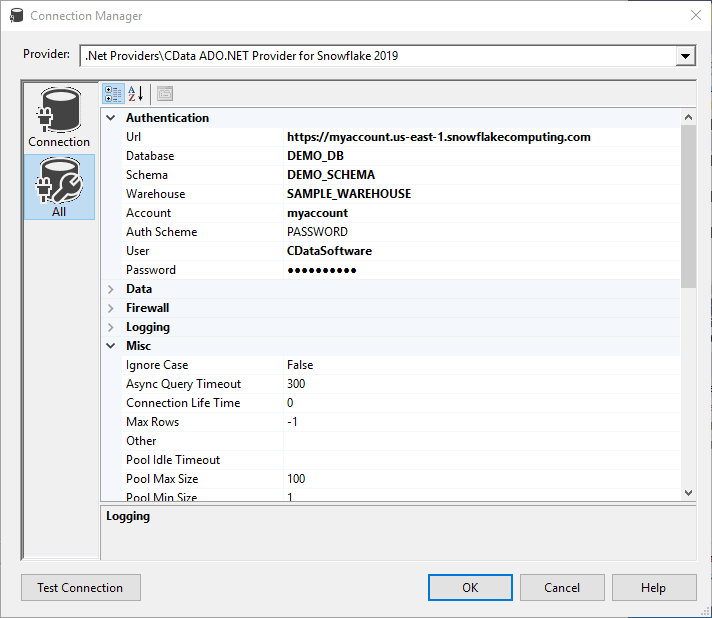Image resolution: width=712 pixels, height=618 pixels.
Task: Click the Connection Manager title bar icon
Action: pyautogui.click(x=16, y=15)
